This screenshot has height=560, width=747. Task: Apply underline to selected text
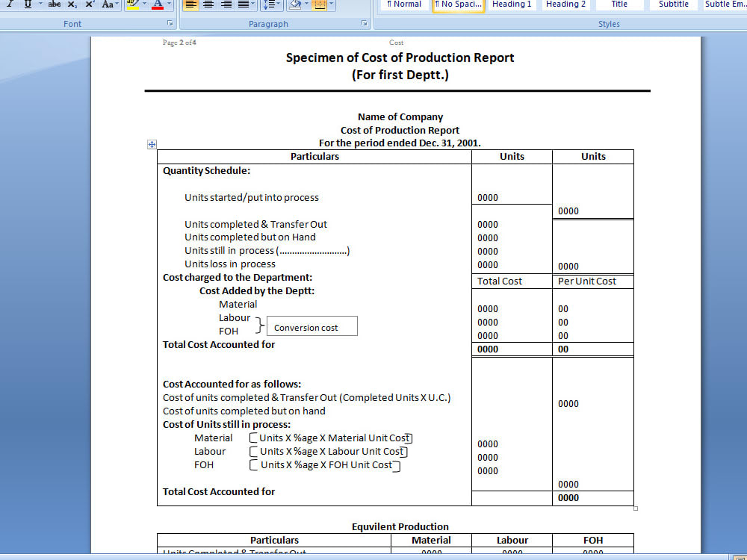click(x=28, y=4)
